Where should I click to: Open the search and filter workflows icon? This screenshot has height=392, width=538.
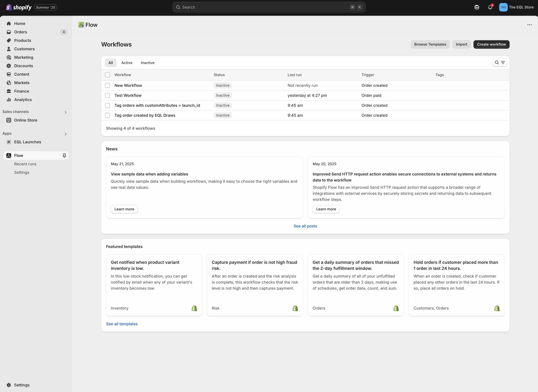(500, 63)
